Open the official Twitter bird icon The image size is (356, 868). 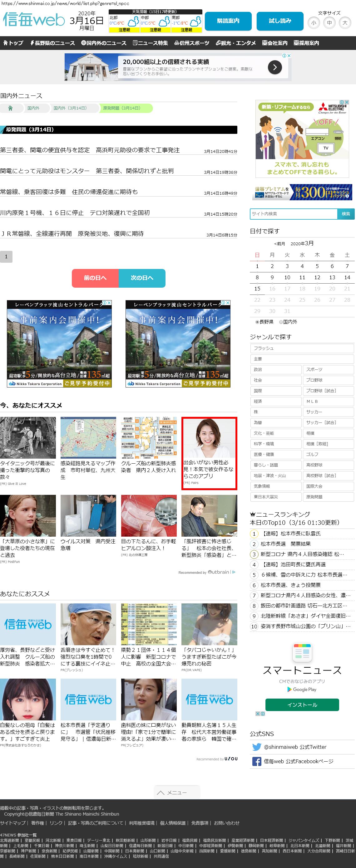point(257,747)
